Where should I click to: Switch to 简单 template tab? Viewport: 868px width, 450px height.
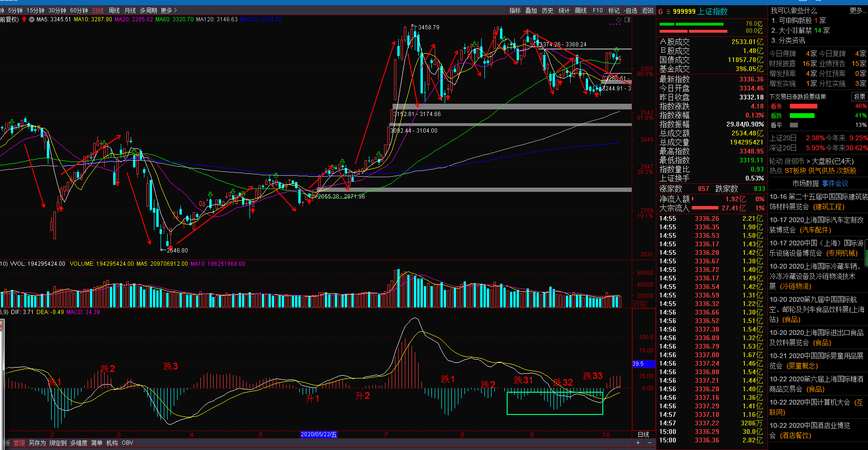tap(97, 443)
